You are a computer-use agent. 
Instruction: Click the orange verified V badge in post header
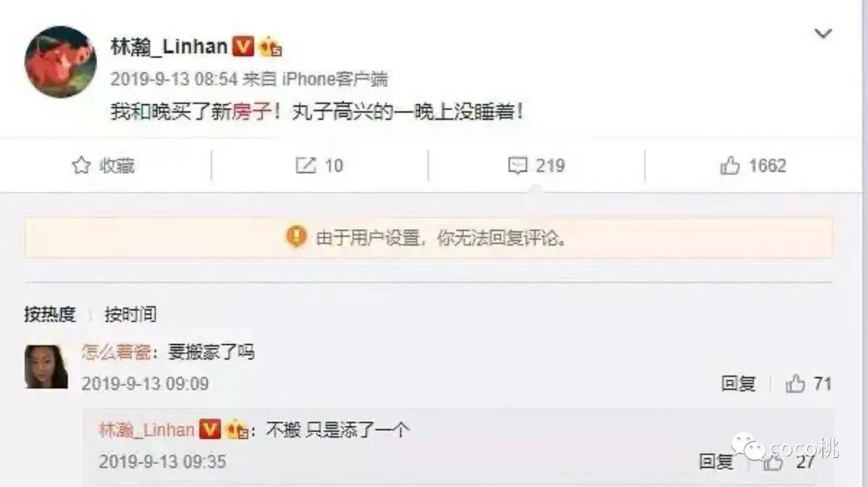point(243,47)
